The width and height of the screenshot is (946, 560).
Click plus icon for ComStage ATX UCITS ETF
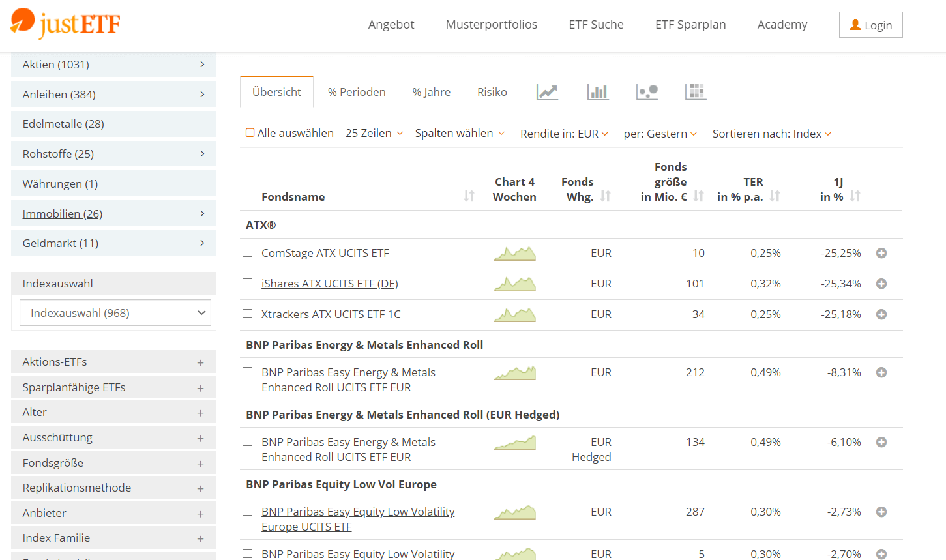point(881,253)
